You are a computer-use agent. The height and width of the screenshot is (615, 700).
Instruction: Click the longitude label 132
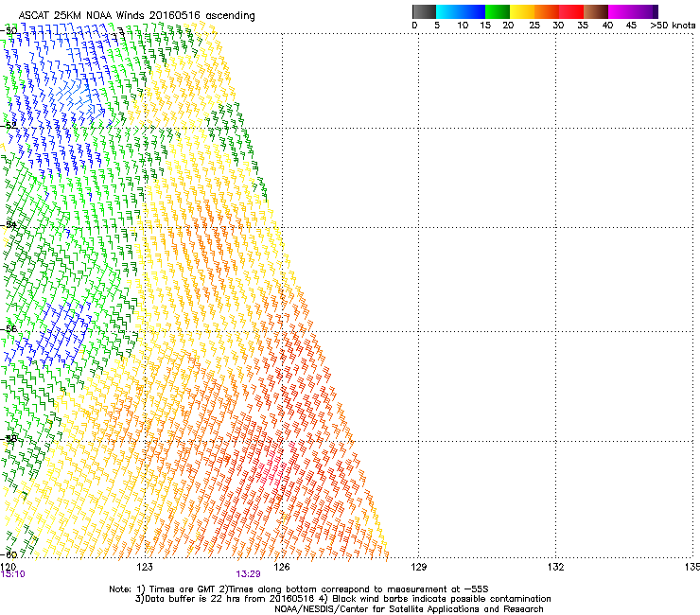555,567
